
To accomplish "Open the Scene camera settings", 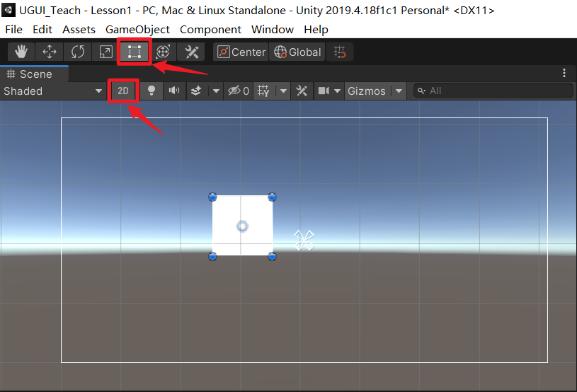I will coord(324,91).
